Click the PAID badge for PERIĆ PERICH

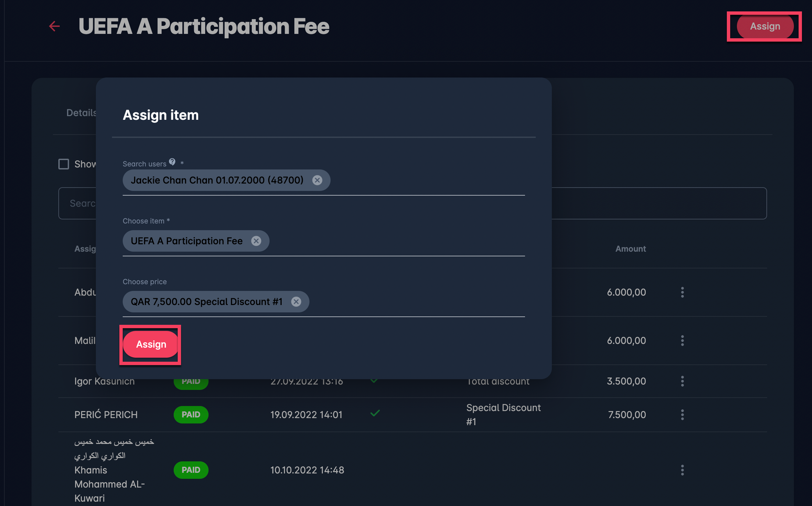[191, 415]
